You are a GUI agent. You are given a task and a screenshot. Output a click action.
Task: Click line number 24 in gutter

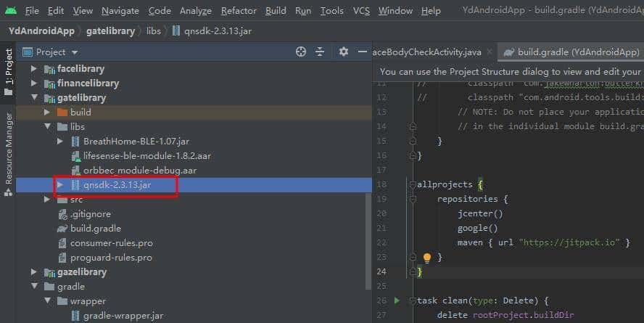point(381,271)
